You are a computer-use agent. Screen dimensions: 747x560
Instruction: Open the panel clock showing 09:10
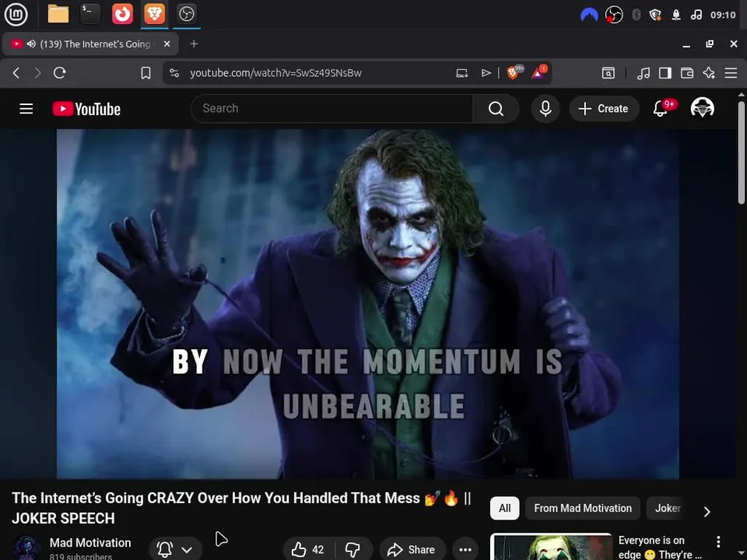tap(723, 15)
